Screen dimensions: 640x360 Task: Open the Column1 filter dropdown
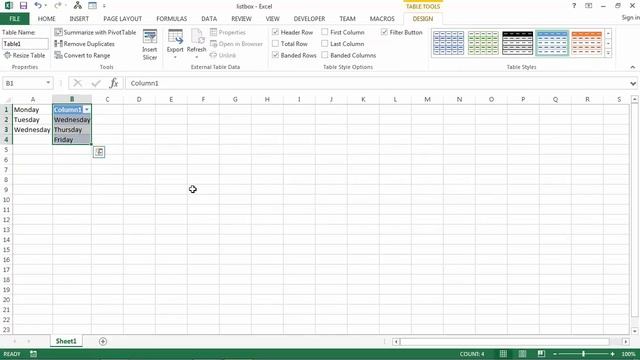[87, 110]
